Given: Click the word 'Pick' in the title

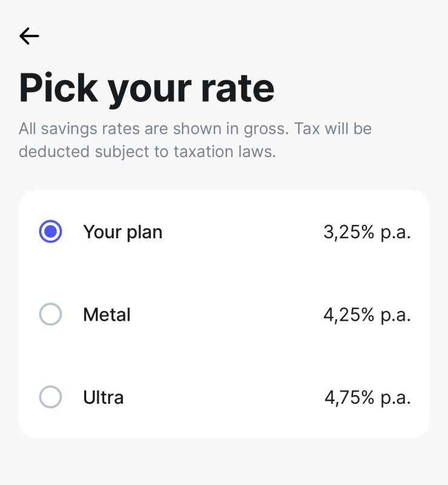Looking at the screenshot, I should [x=58, y=88].
